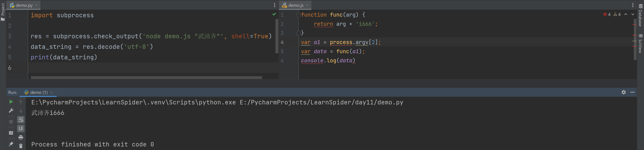Click the topmost red error stripe mark in demo.js
Image resolution: width=644 pixels, height=150 pixels.
point(634,24)
